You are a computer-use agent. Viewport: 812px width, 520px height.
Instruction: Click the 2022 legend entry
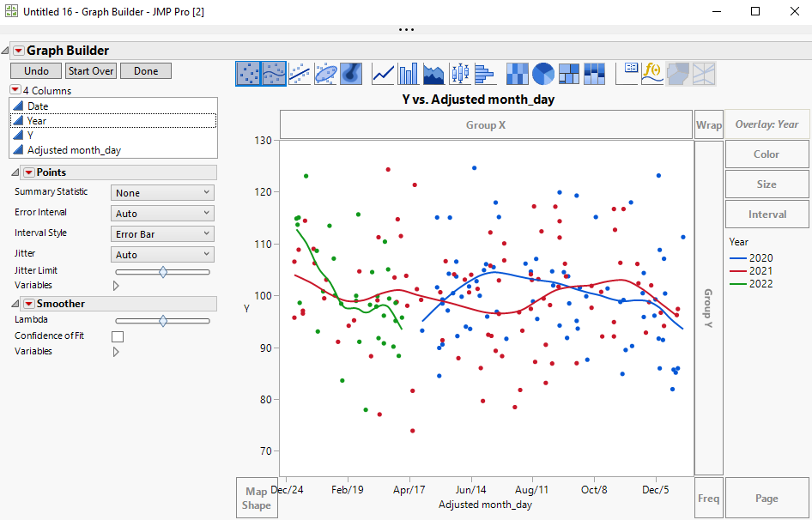(x=751, y=284)
